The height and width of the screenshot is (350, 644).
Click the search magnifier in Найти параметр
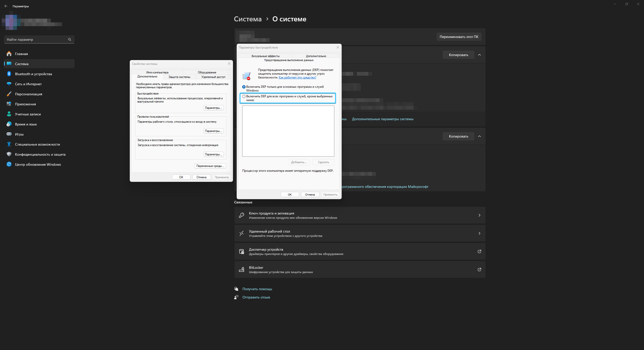pos(70,39)
